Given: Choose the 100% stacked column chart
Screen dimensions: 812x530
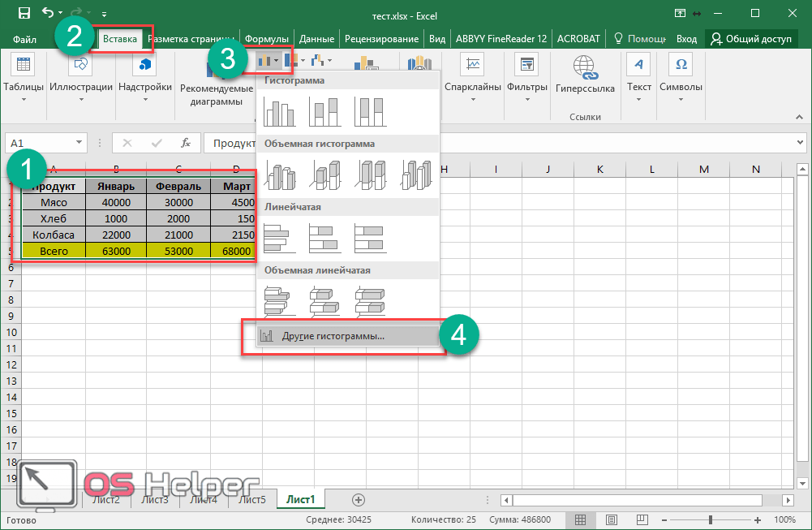Looking at the screenshot, I should [x=369, y=113].
